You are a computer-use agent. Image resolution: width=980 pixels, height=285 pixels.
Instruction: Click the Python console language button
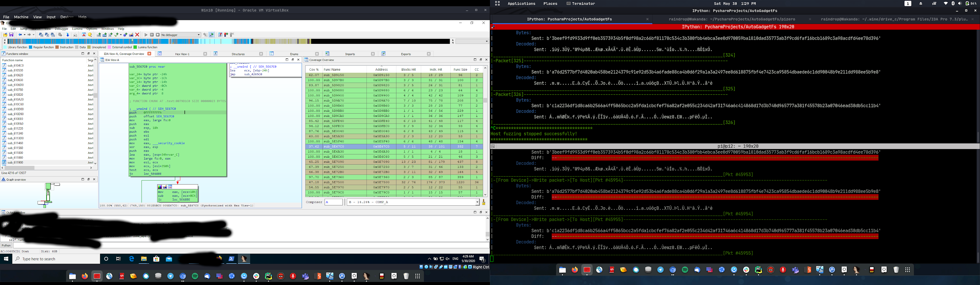pos(7,245)
